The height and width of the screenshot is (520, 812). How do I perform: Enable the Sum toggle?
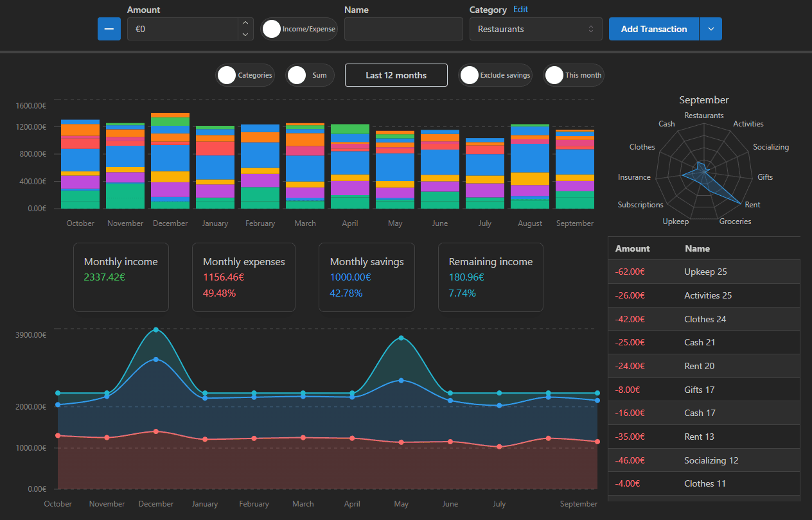point(296,75)
